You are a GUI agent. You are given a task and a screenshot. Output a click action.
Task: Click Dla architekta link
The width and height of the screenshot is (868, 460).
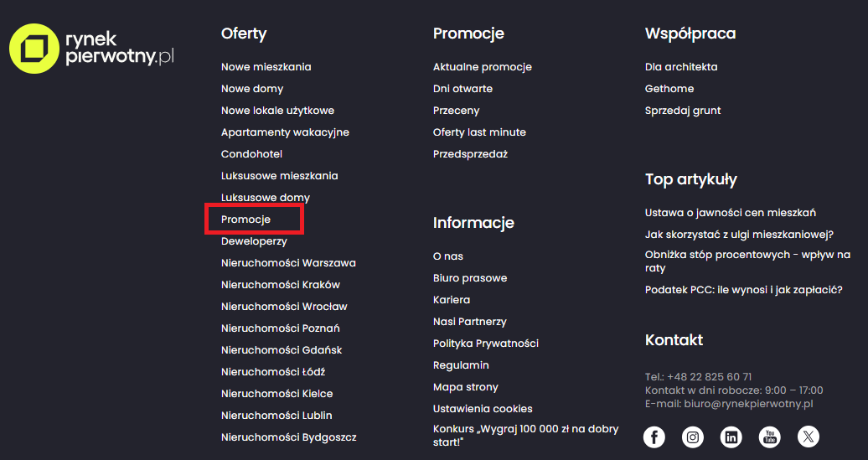click(680, 67)
